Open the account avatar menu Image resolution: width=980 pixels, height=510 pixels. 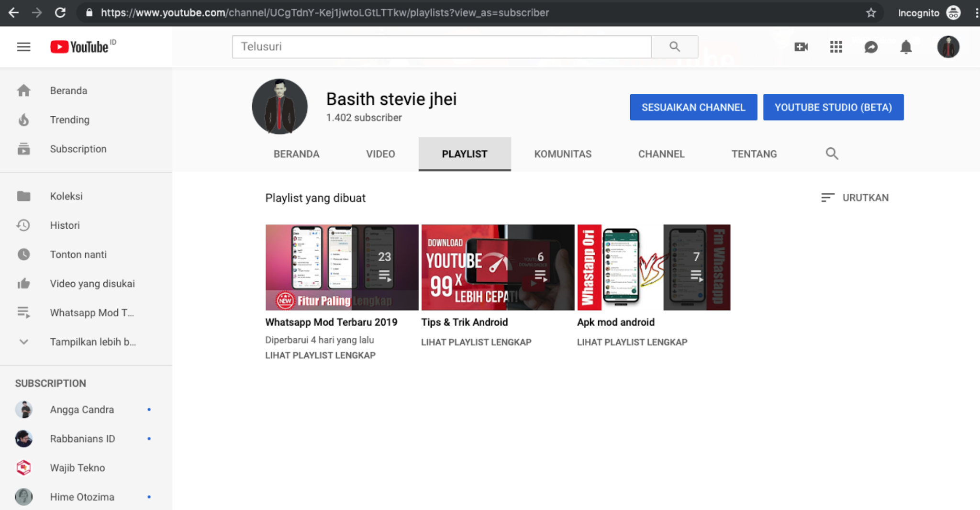point(948,47)
